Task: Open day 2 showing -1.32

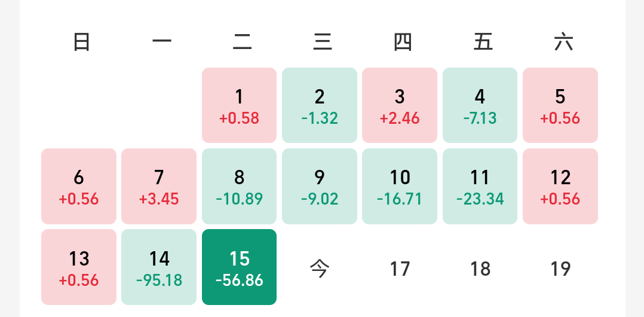Action: [320, 105]
